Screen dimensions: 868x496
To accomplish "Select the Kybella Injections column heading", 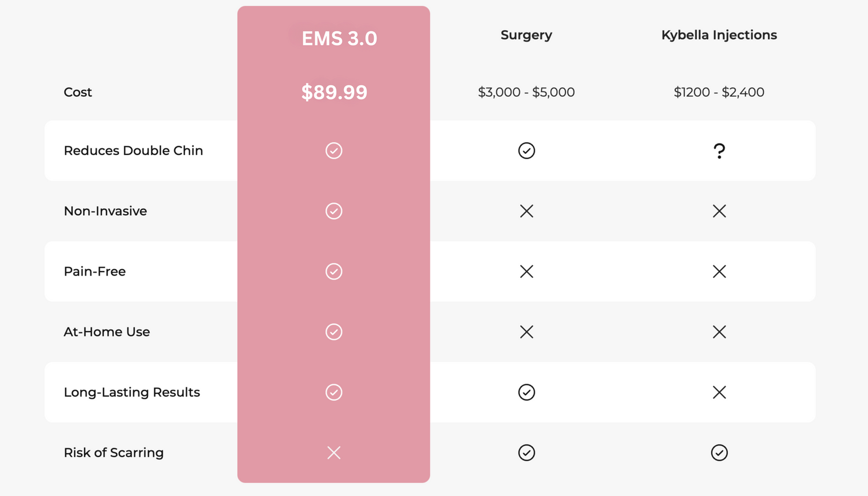I will (x=719, y=35).
